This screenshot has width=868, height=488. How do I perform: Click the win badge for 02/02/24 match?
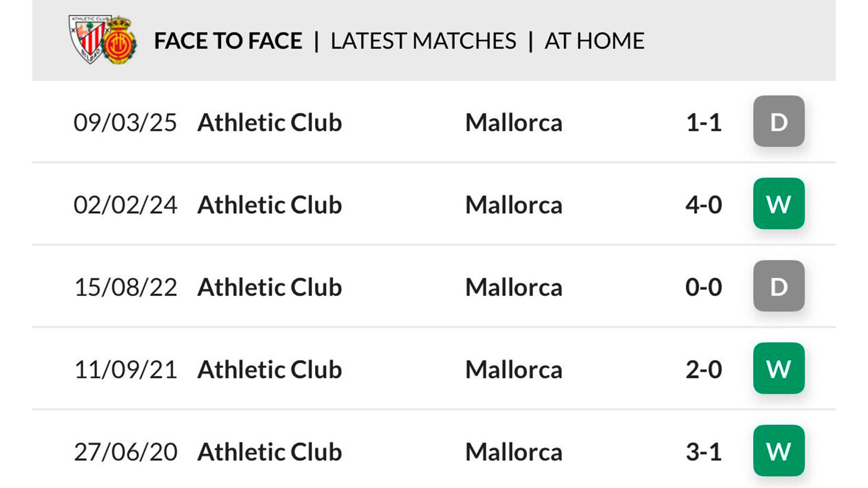coord(778,204)
